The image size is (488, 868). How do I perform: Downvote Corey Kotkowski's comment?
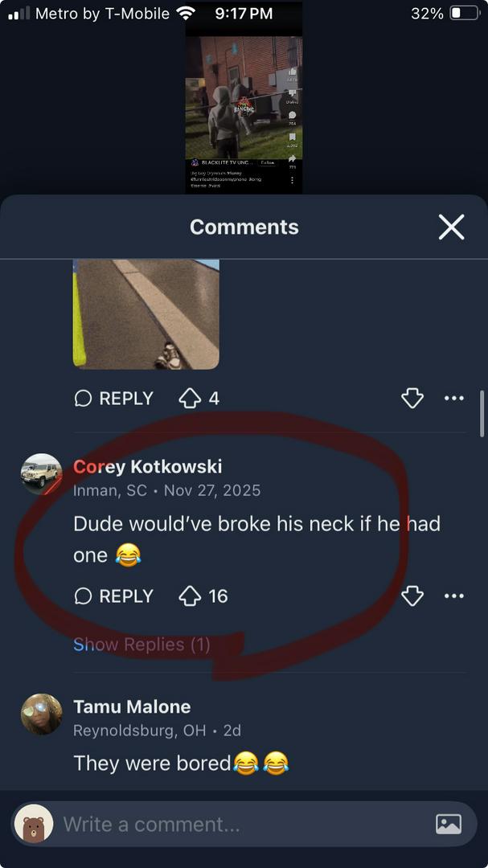412,596
